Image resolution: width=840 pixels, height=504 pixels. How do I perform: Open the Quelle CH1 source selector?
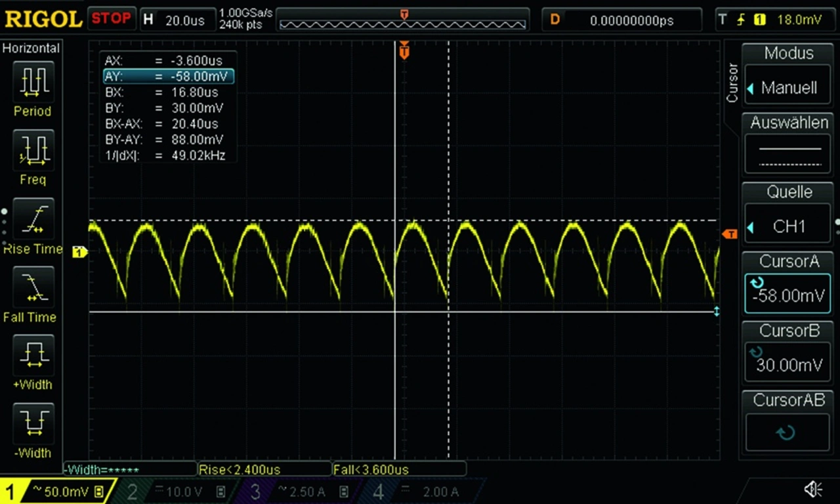[788, 226]
